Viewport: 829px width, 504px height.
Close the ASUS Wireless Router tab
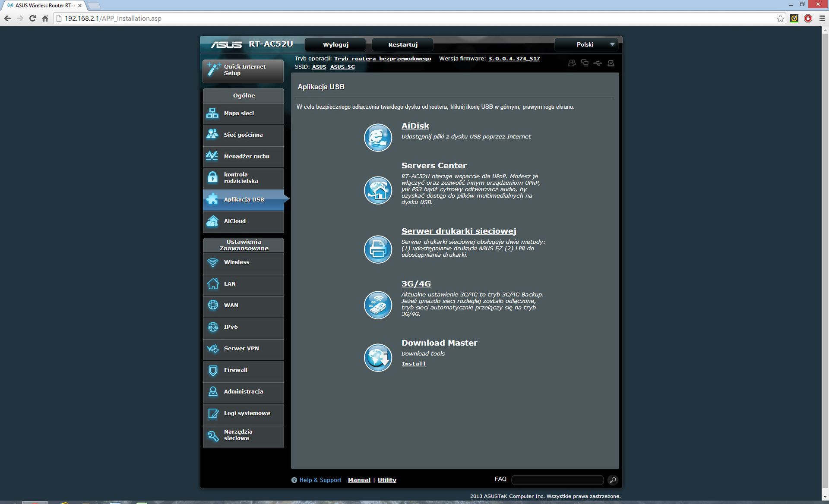point(79,6)
